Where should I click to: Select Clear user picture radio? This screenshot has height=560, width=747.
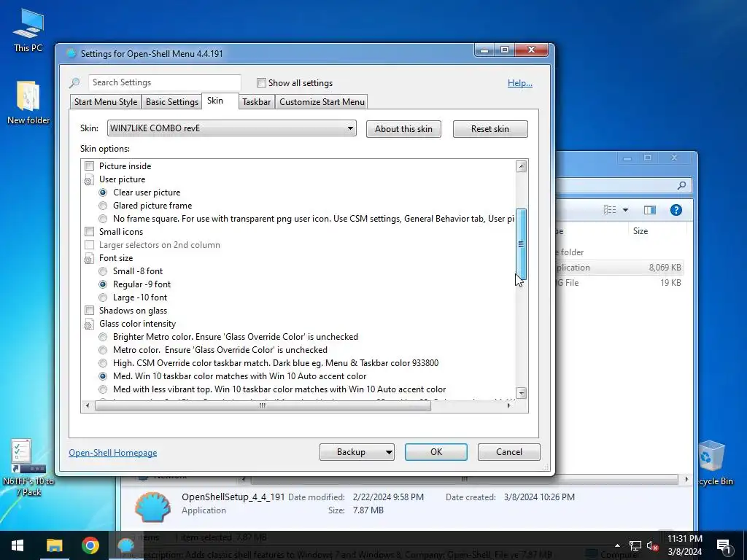pyautogui.click(x=103, y=192)
